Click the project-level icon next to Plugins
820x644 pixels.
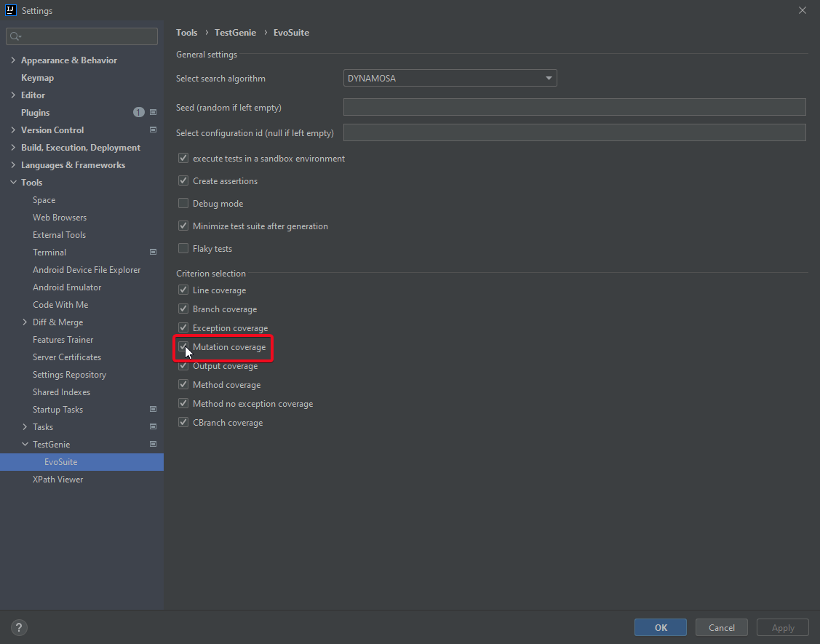coord(154,113)
